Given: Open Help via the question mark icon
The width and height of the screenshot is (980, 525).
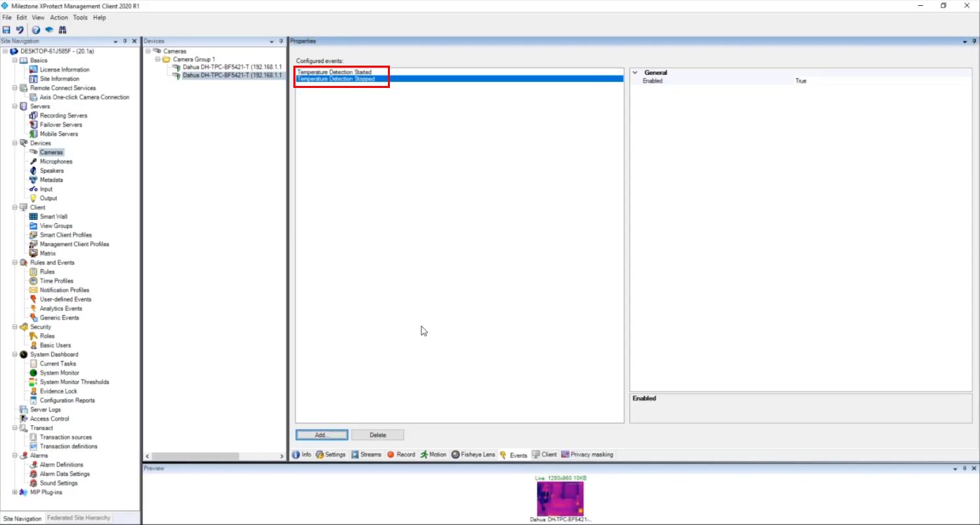Looking at the screenshot, I should click(x=36, y=30).
